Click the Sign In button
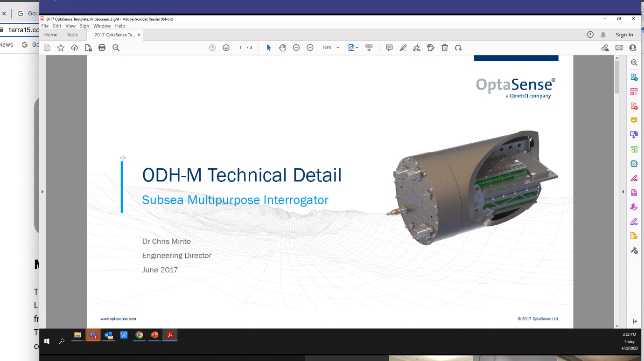This screenshot has width=644, height=361. click(624, 35)
